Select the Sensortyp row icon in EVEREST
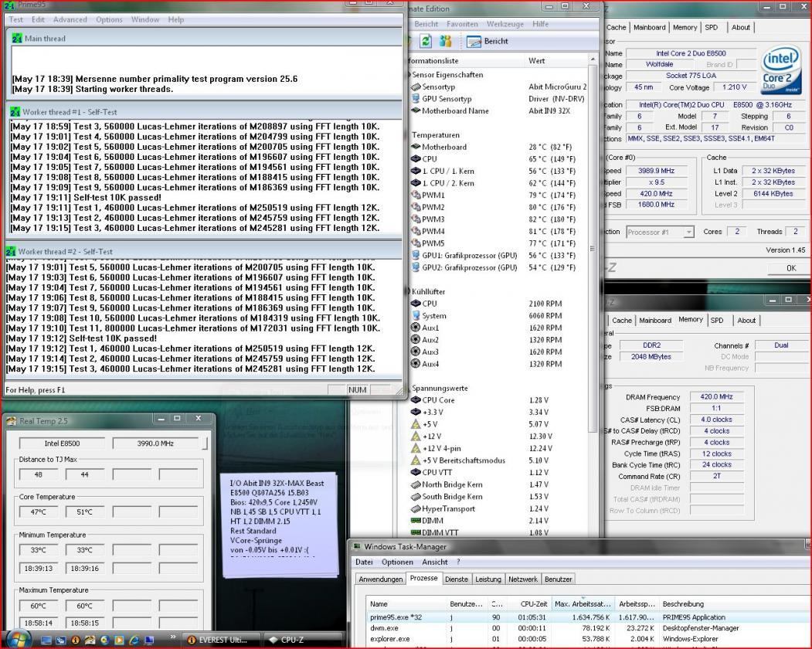812x649 pixels. (416, 87)
